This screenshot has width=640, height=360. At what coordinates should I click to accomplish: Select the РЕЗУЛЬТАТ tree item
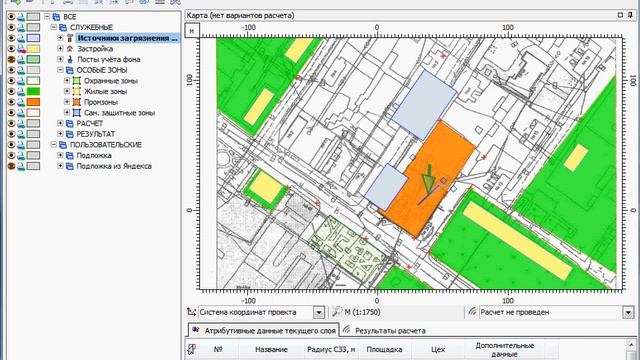[x=96, y=134]
